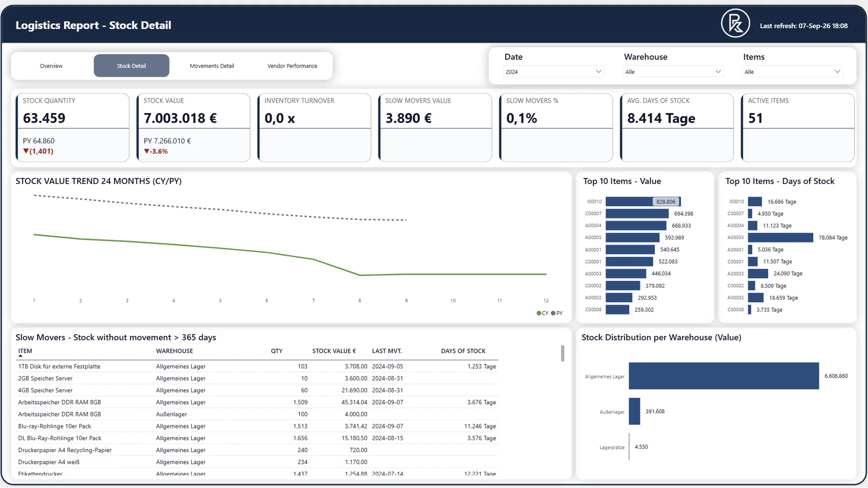Sort table by ITEM column header
Screen dimensions: 868x488
(x=25, y=351)
